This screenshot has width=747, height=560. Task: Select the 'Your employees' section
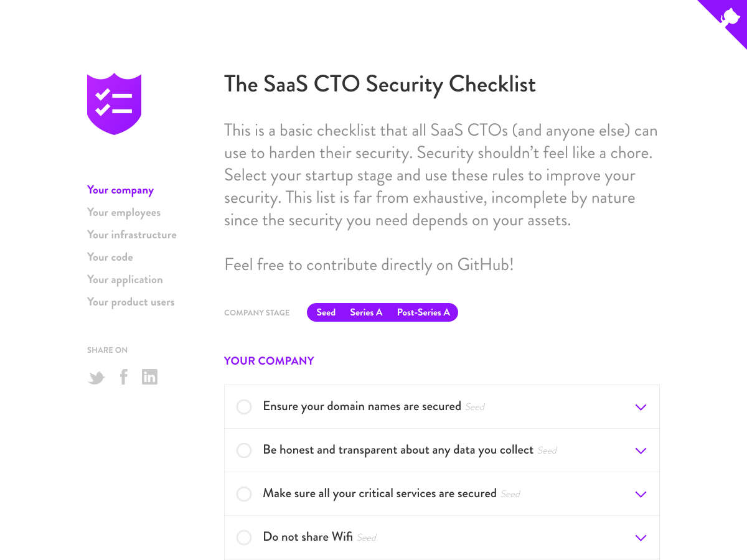coord(123,212)
